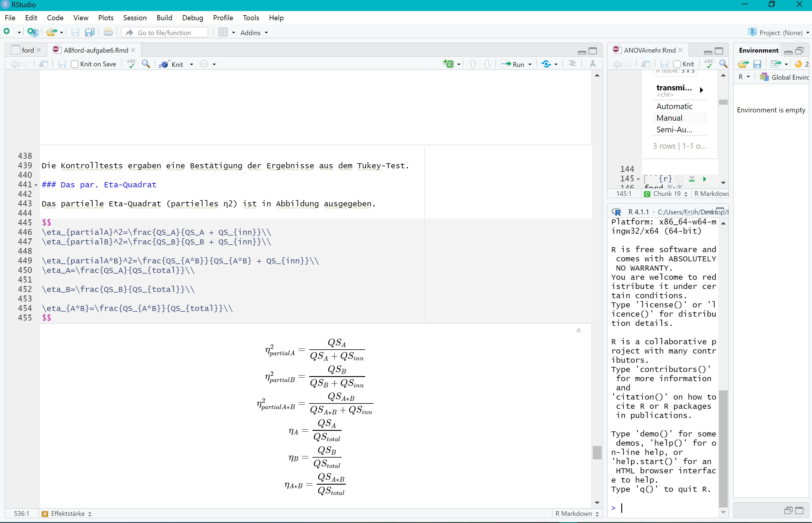Select the Environment tab

[x=758, y=50]
